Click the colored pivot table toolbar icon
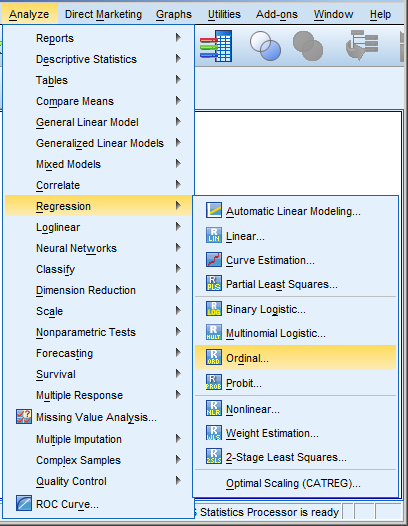 [x=216, y=46]
